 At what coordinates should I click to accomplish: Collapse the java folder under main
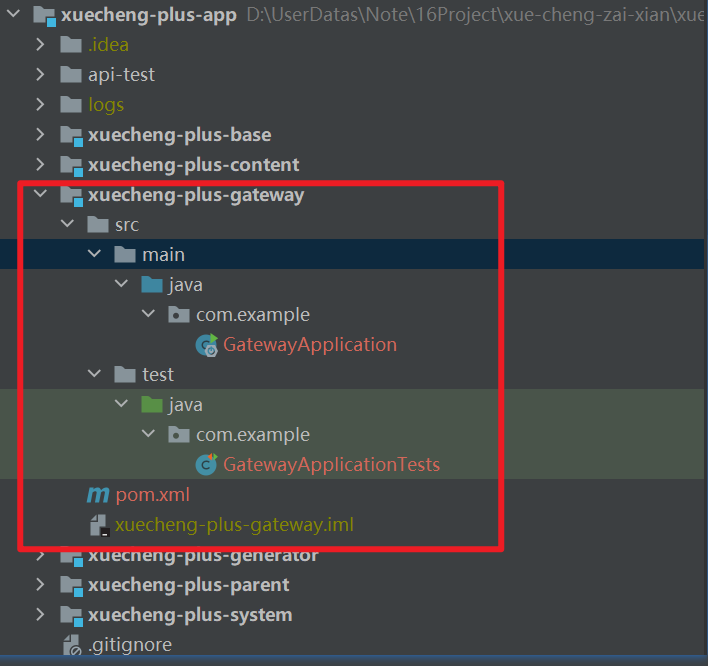[x=121, y=284]
